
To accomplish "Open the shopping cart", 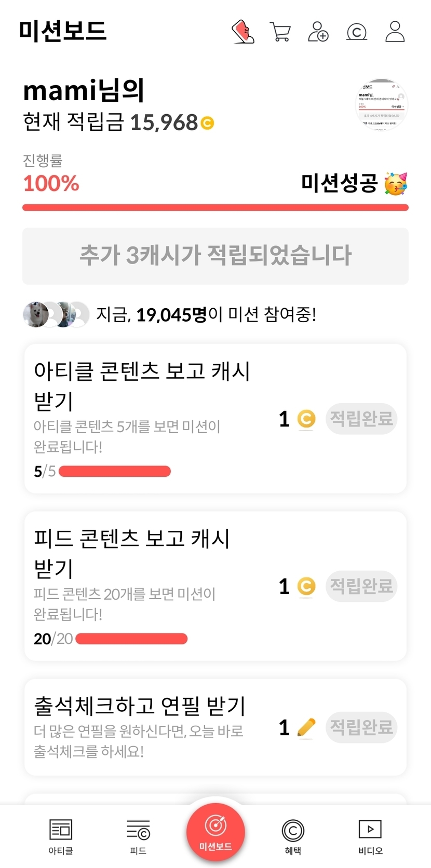I will pos(280,32).
